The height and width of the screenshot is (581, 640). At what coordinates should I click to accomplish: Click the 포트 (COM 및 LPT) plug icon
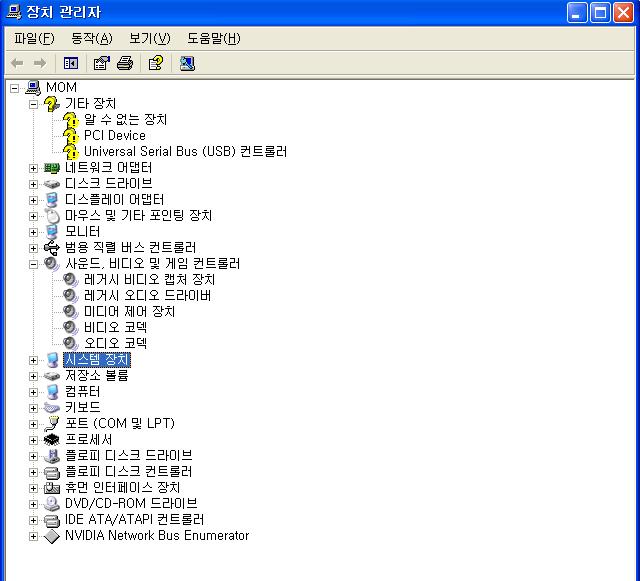pos(52,423)
